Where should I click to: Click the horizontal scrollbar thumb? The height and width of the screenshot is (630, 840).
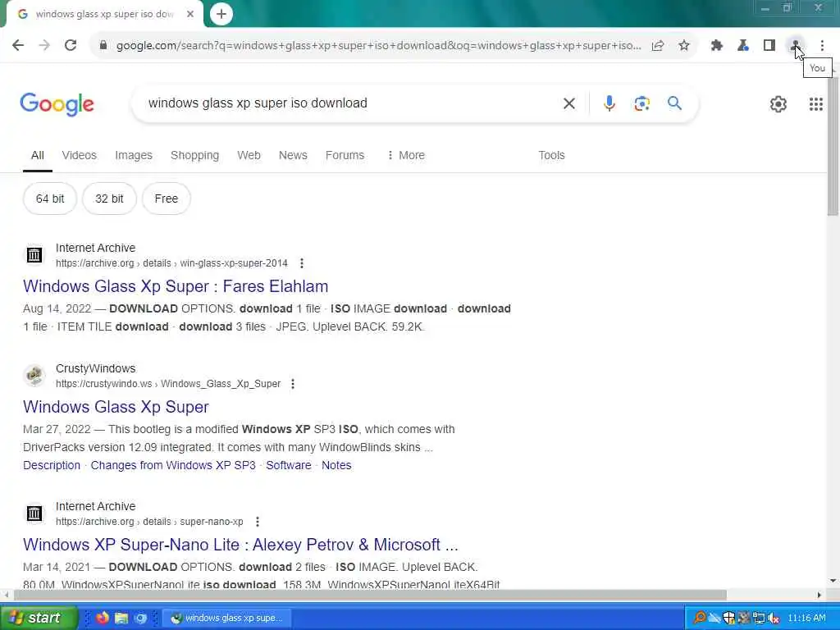(370, 595)
